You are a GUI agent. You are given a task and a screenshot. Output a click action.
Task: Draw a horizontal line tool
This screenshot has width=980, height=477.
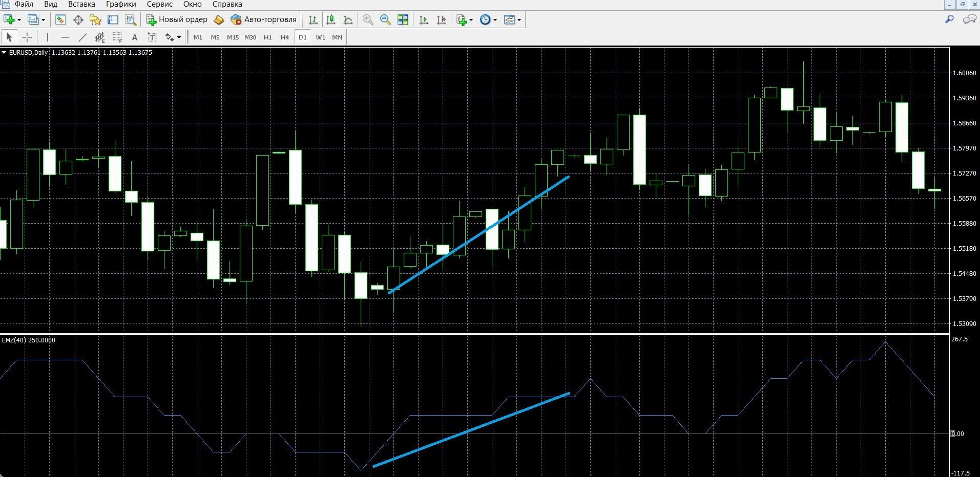click(x=65, y=37)
